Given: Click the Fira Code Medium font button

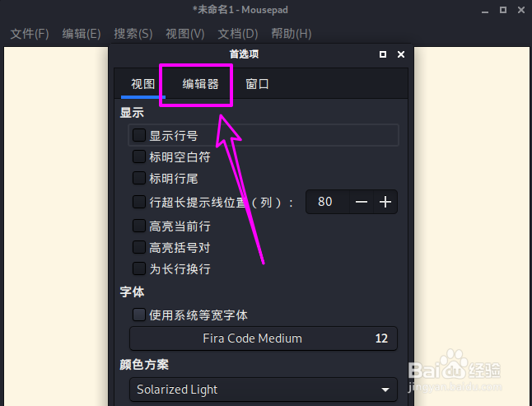Looking at the screenshot, I should click(264, 338).
